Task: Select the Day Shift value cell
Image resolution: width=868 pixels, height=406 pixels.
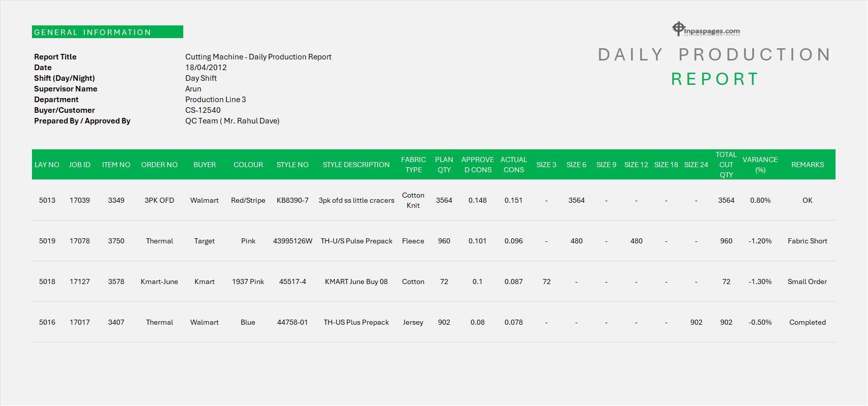Action: pyautogui.click(x=201, y=78)
